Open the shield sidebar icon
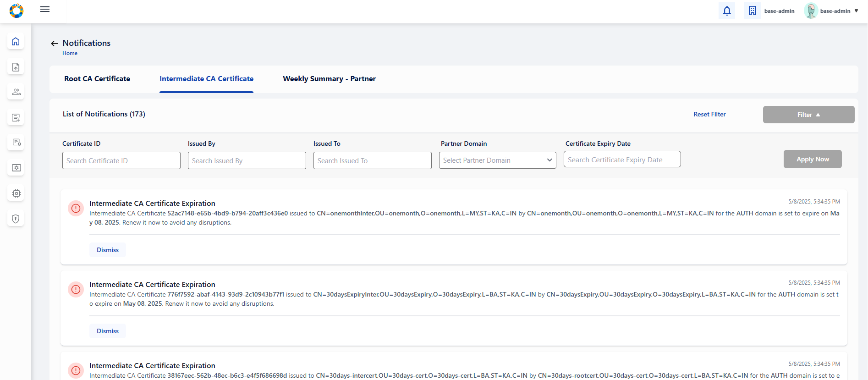The image size is (868, 380). point(16,219)
